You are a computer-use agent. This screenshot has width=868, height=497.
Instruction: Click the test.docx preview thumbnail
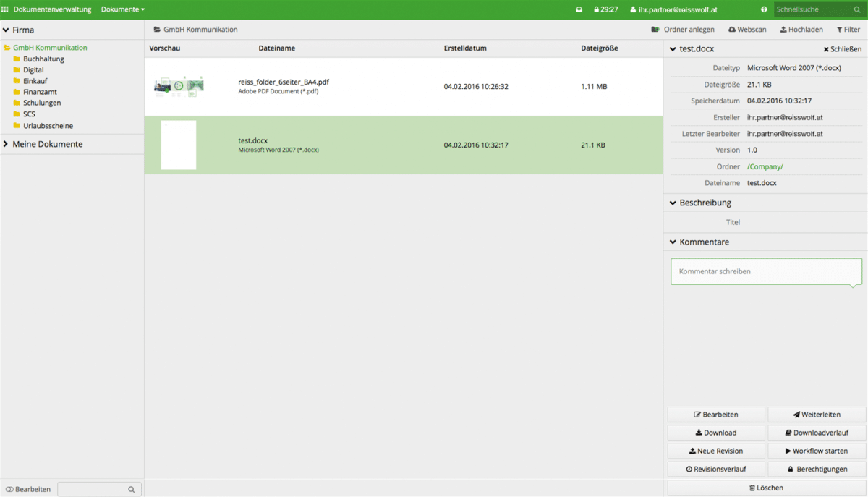click(179, 145)
